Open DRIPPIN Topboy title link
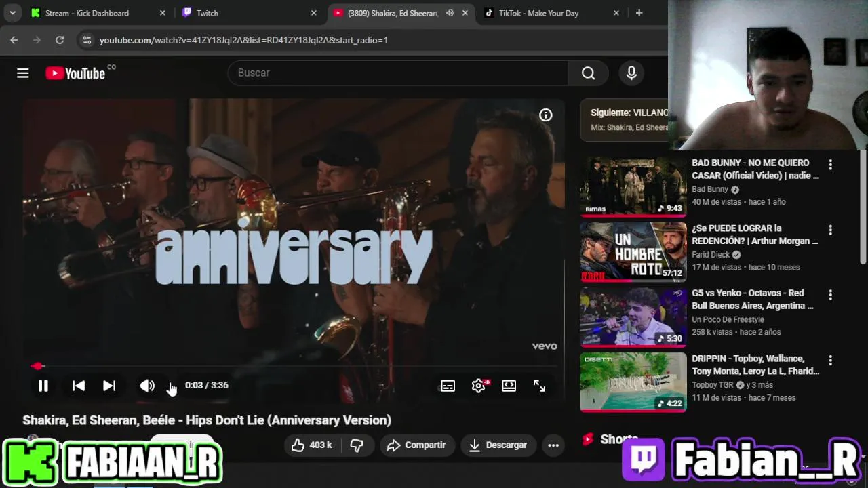The height and width of the screenshot is (488, 868). tap(755, 365)
